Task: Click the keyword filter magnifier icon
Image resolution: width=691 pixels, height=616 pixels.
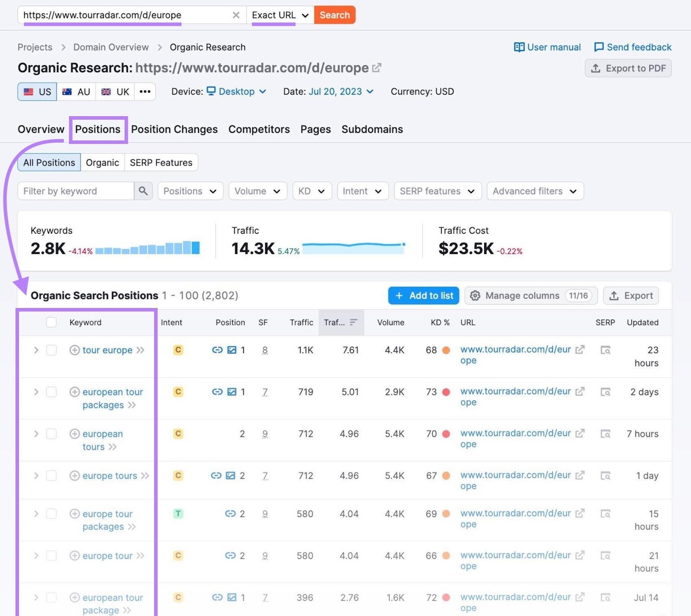Action: point(143,191)
